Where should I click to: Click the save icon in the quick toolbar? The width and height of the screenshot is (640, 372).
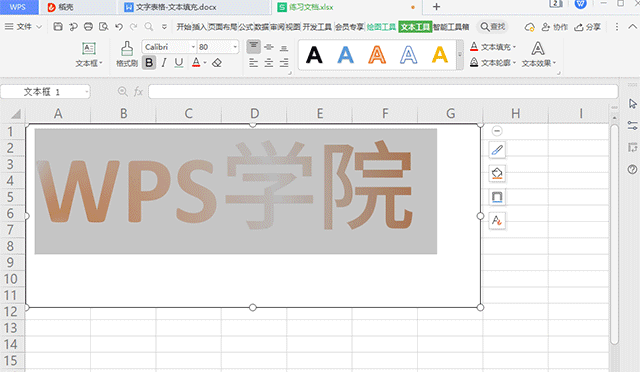coord(58,27)
